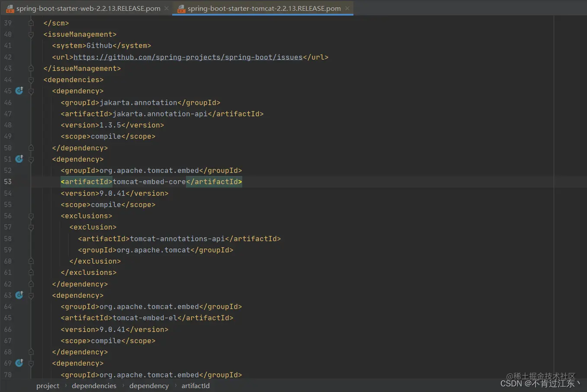The image size is (587, 392).
Task: Click org.apache.tomcat groupId on line 59
Action: coord(154,250)
